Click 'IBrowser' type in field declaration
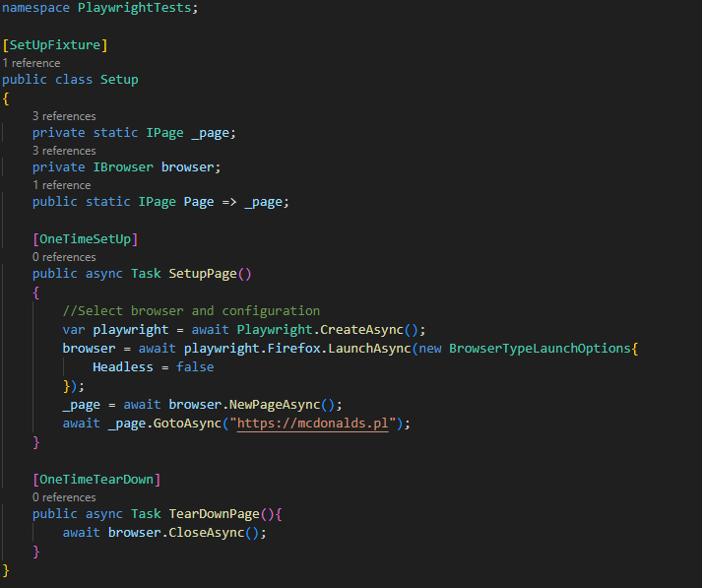Image resolution: width=702 pixels, height=588 pixels. (x=123, y=167)
